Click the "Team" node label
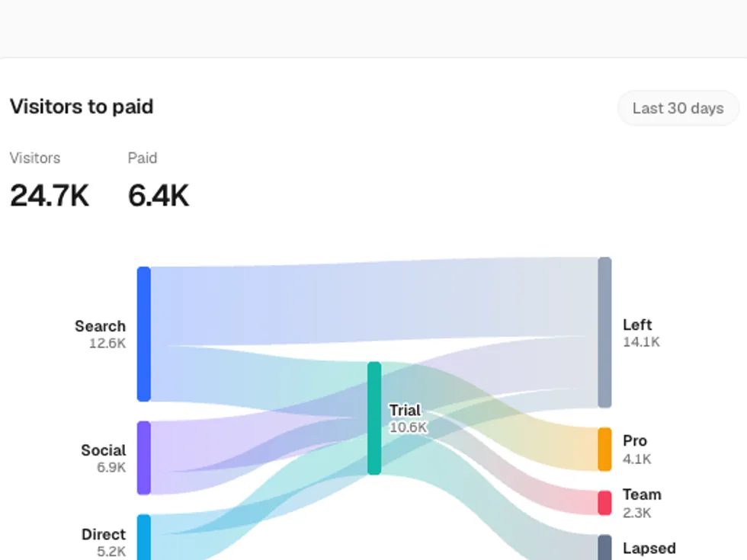 pyautogui.click(x=642, y=494)
